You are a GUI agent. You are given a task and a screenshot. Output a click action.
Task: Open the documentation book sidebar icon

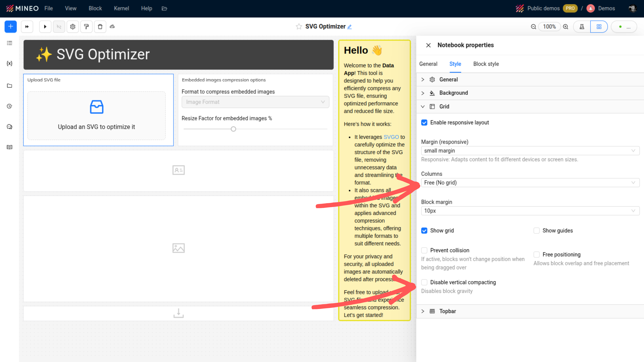pyautogui.click(x=10, y=147)
